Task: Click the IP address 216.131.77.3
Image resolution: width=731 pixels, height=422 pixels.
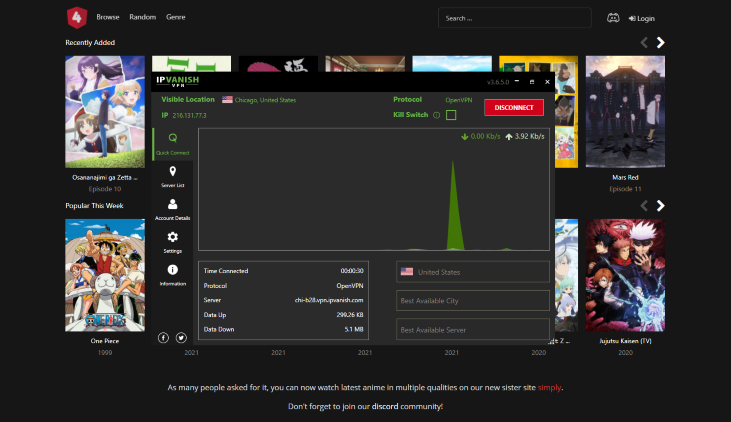Action: click(x=189, y=115)
